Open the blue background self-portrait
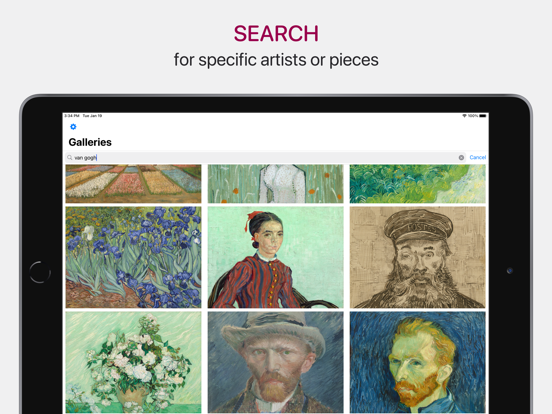Image resolution: width=552 pixels, height=414 pixels. [418, 362]
